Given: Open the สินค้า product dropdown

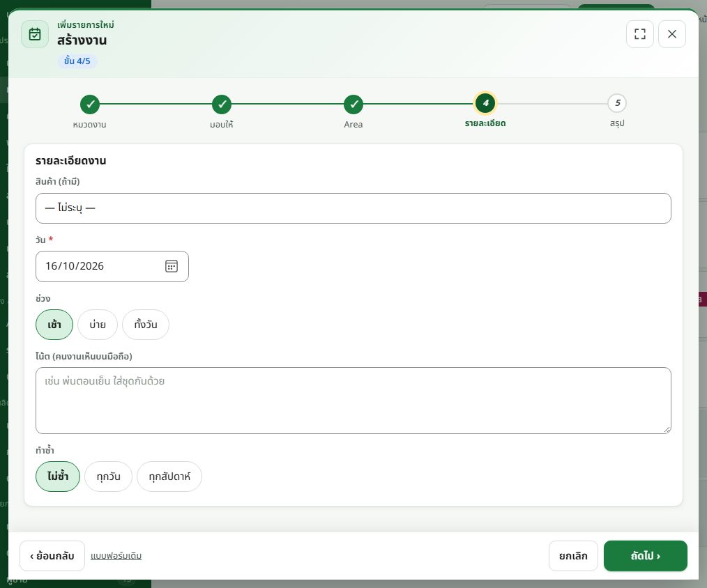Looking at the screenshot, I should click(x=353, y=208).
